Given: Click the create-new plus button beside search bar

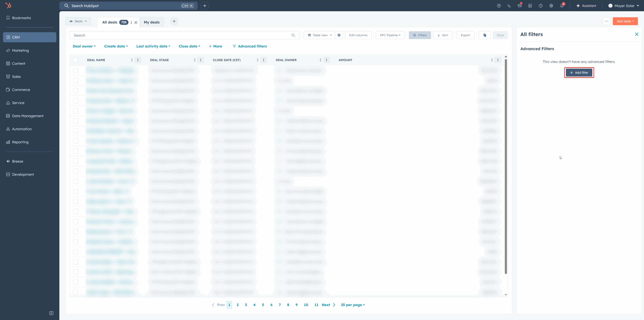Looking at the screenshot, I should tap(205, 6).
